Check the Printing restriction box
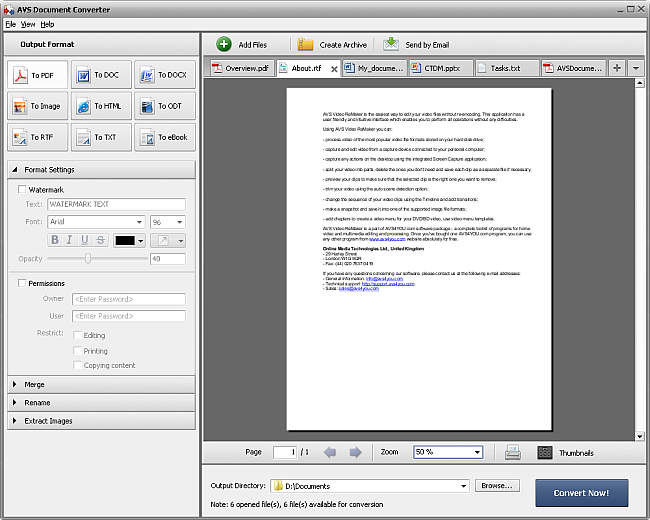Viewport: 650px width, 520px height. (77, 351)
